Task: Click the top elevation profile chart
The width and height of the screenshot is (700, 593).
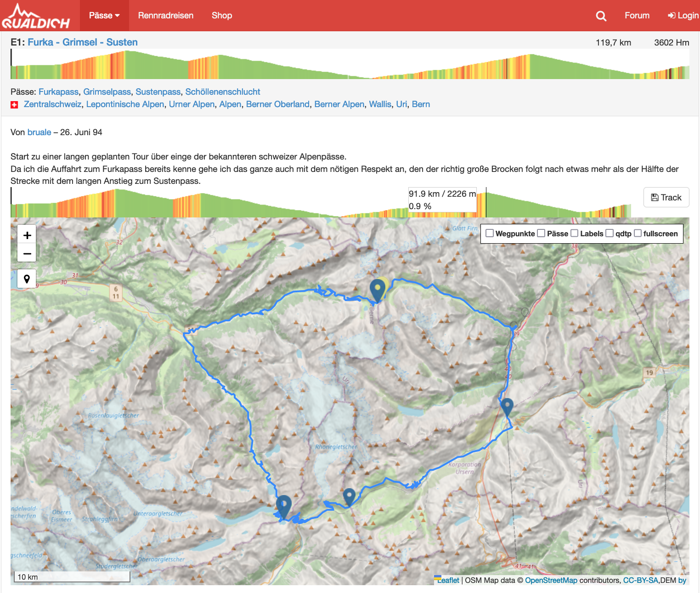Action: click(349, 64)
